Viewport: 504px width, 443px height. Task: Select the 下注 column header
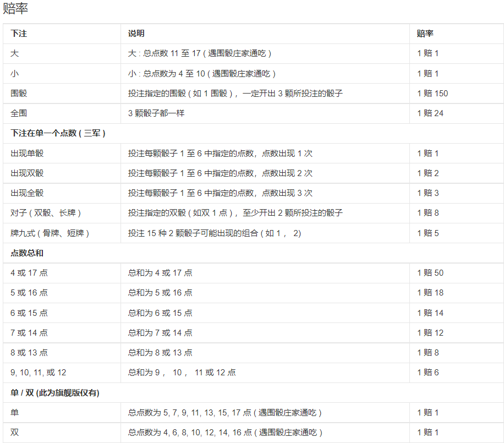pyautogui.click(x=19, y=34)
